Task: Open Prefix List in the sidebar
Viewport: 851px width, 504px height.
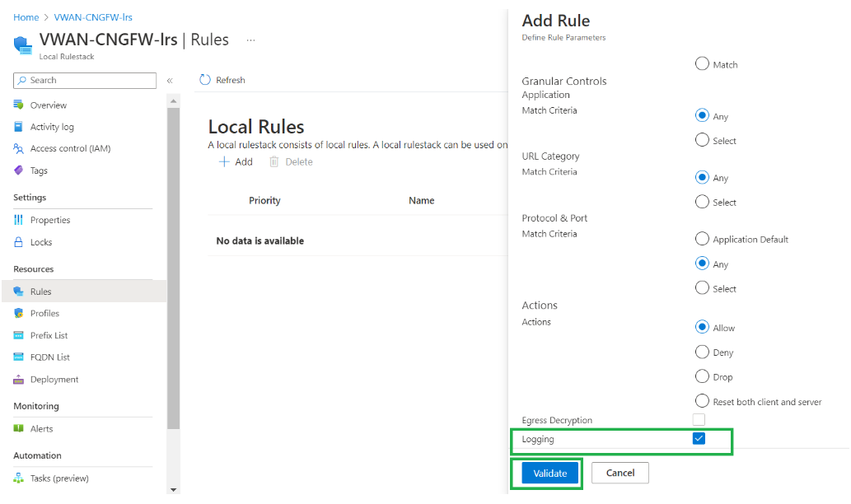Action: pyautogui.click(x=49, y=335)
